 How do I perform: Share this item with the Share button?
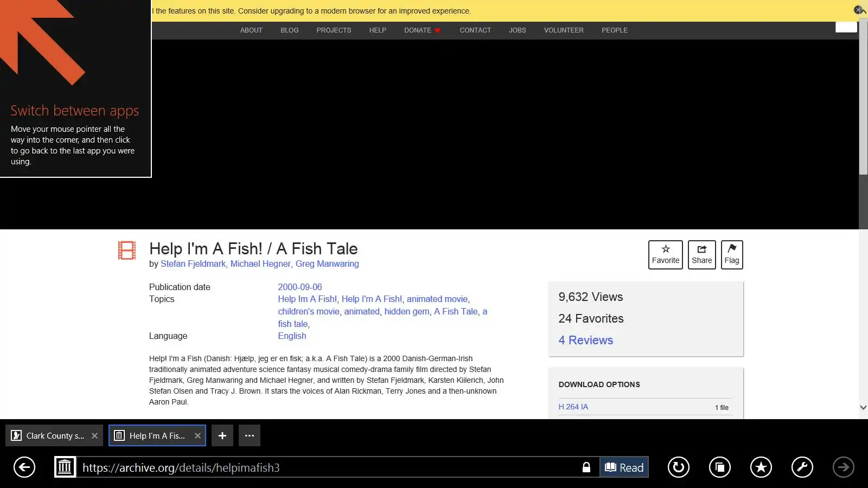tap(702, 254)
